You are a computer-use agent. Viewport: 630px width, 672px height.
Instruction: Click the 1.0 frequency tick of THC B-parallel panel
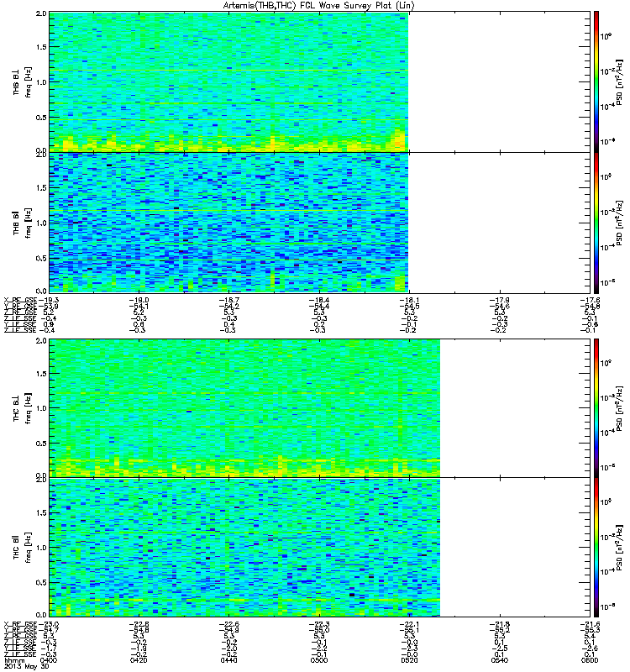[41, 548]
